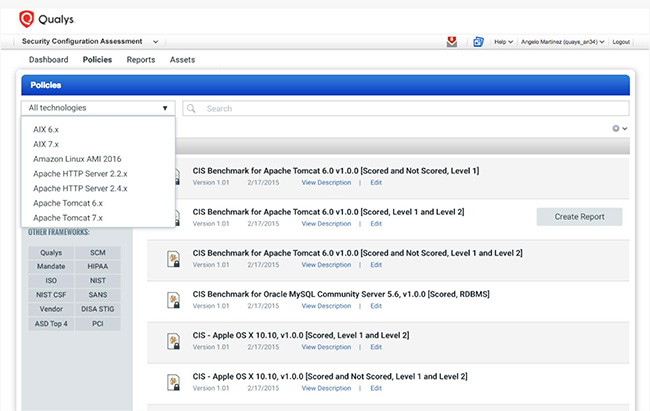Open the gear settings menu
Screen dimensions: 650x411
pos(620,129)
